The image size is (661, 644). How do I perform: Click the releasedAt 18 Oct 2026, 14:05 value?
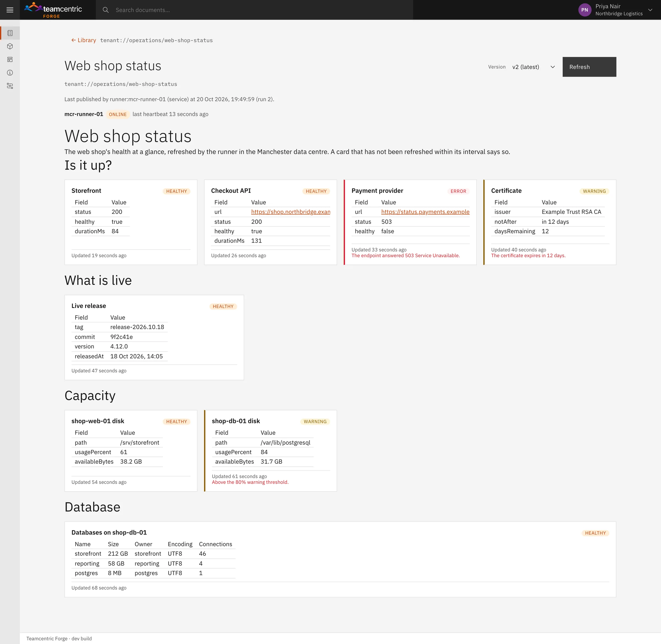coord(136,356)
